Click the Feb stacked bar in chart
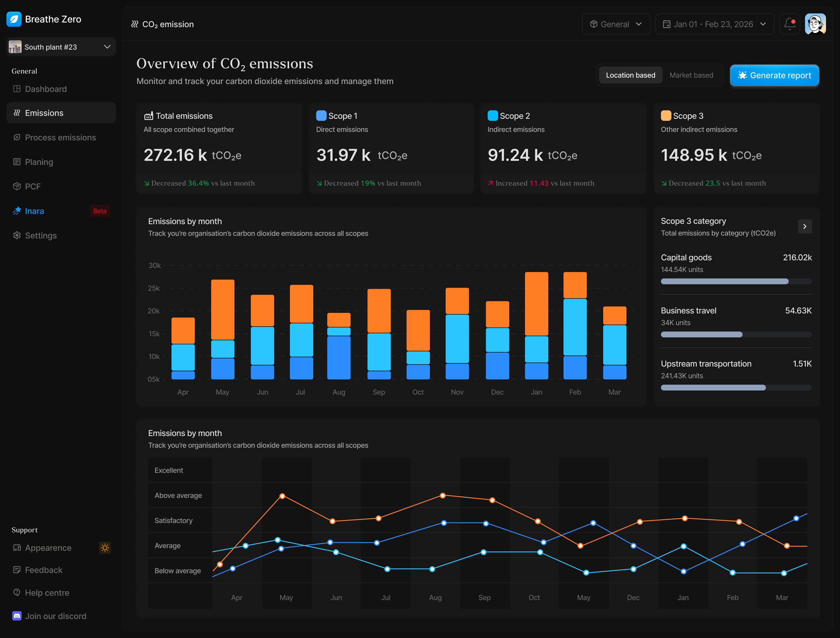840x638 pixels. coord(575,326)
